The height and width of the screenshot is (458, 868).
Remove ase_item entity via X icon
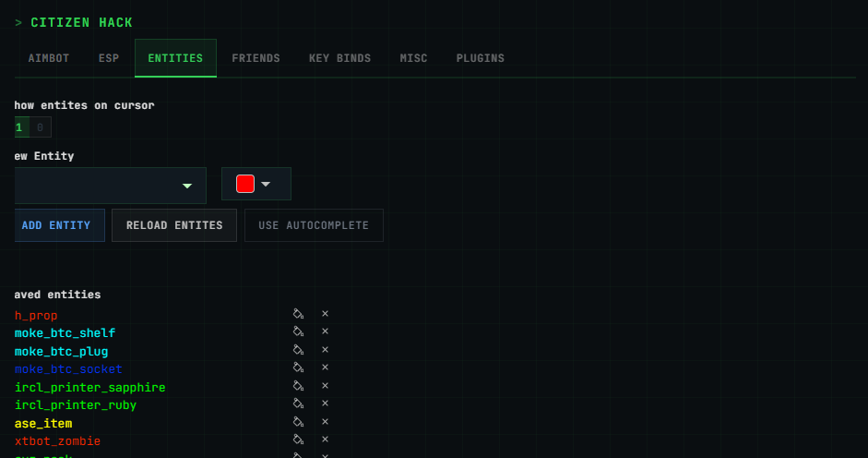point(325,422)
